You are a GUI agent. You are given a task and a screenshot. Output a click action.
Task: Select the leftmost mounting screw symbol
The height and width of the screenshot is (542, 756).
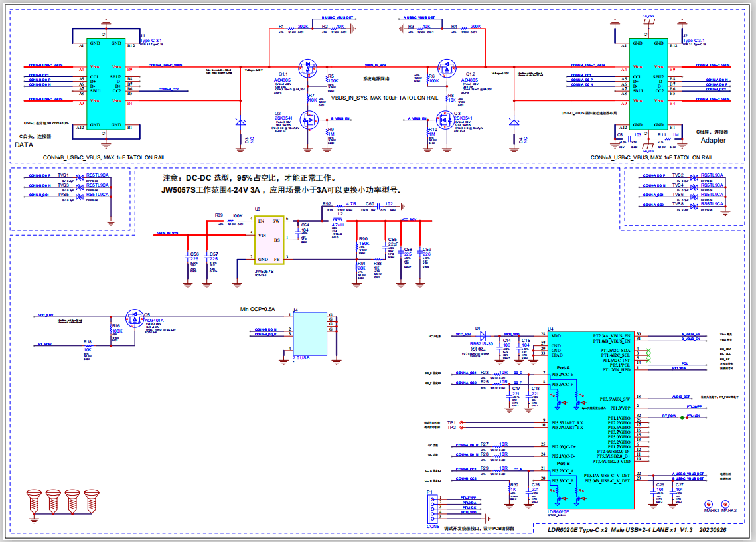click(x=34, y=501)
